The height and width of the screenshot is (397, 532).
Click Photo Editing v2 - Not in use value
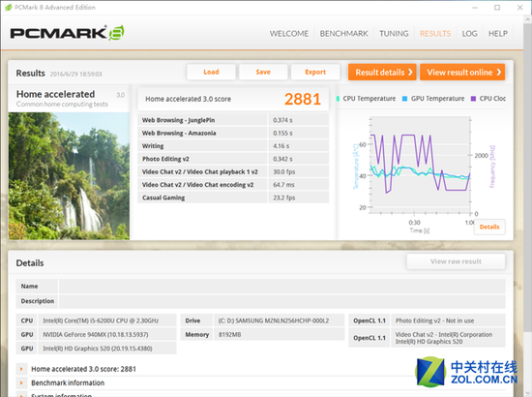tap(448, 321)
